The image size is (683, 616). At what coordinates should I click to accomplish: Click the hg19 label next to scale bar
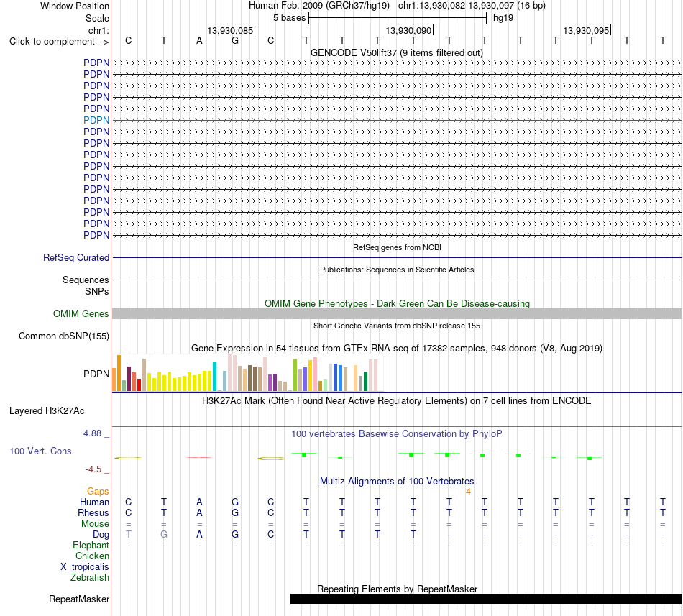(x=503, y=18)
